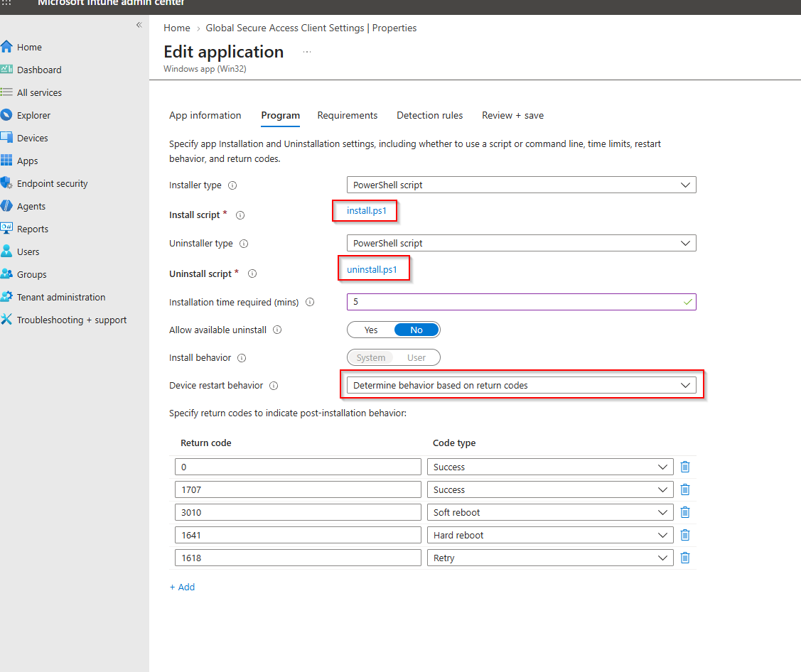The width and height of the screenshot is (801, 672).
Task: Open the Device restart behavior dropdown
Action: click(521, 385)
